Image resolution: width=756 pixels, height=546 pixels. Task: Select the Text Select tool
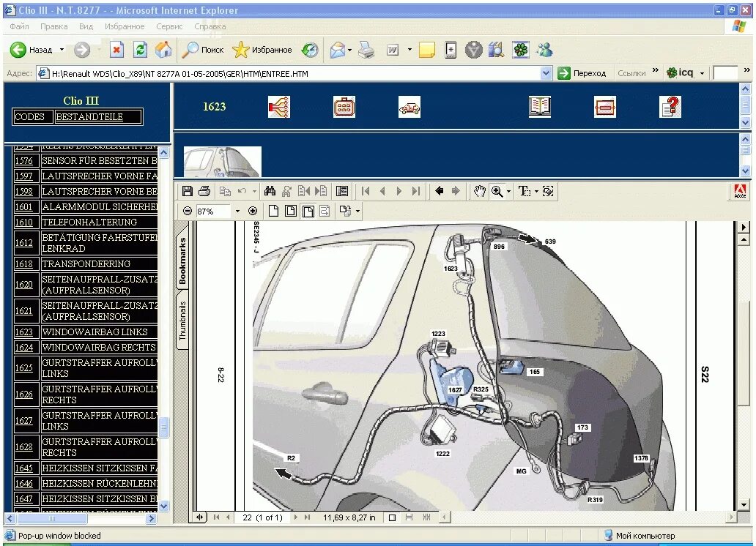click(524, 191)
